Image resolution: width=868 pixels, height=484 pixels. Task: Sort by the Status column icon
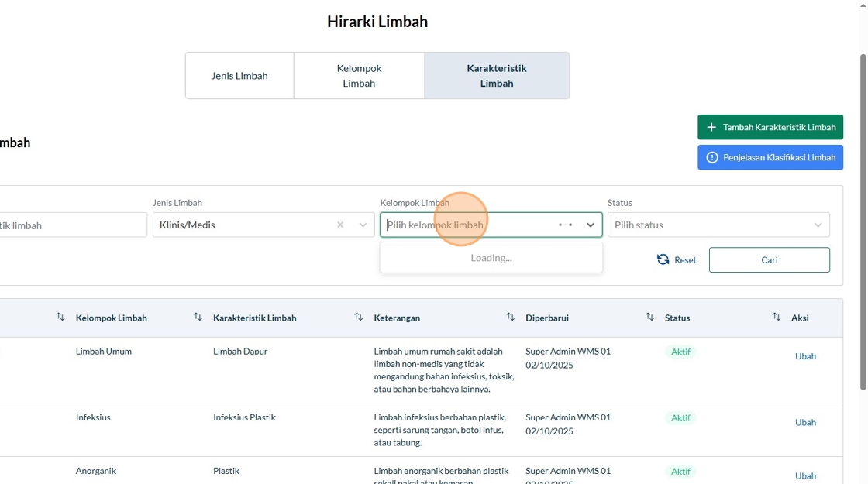pyautogui.click(x=776, y=317)
